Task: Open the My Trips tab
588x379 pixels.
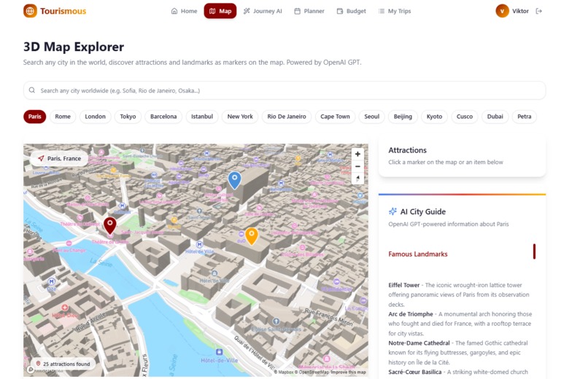Action: point(395,11)
